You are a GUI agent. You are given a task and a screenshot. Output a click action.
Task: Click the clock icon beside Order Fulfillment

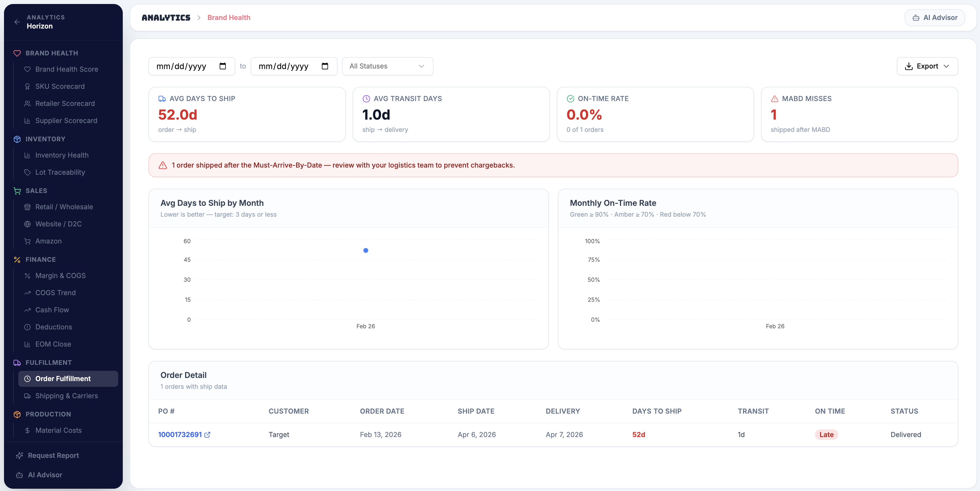pyautogui.click(x=27, y=379)
